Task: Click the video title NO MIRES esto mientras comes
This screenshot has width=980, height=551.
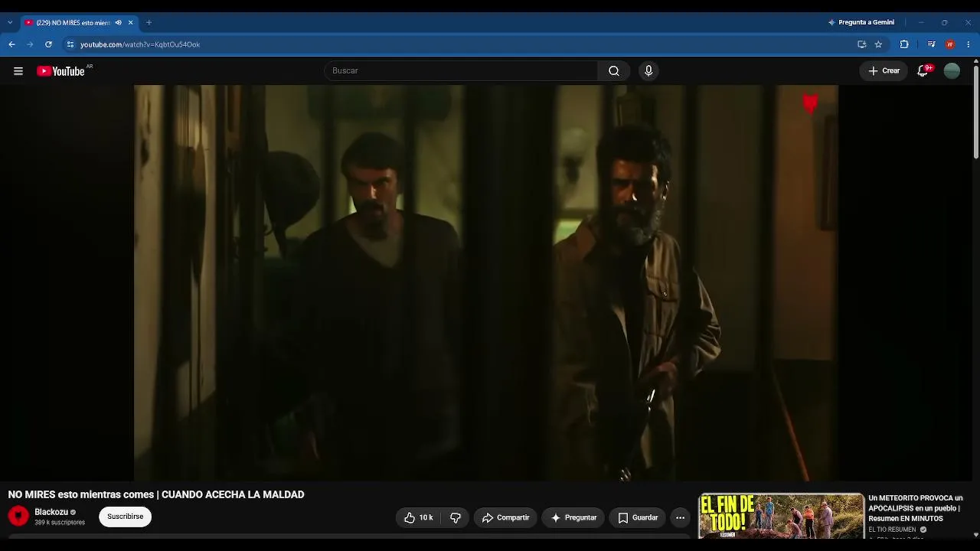Action: (156, 495)
